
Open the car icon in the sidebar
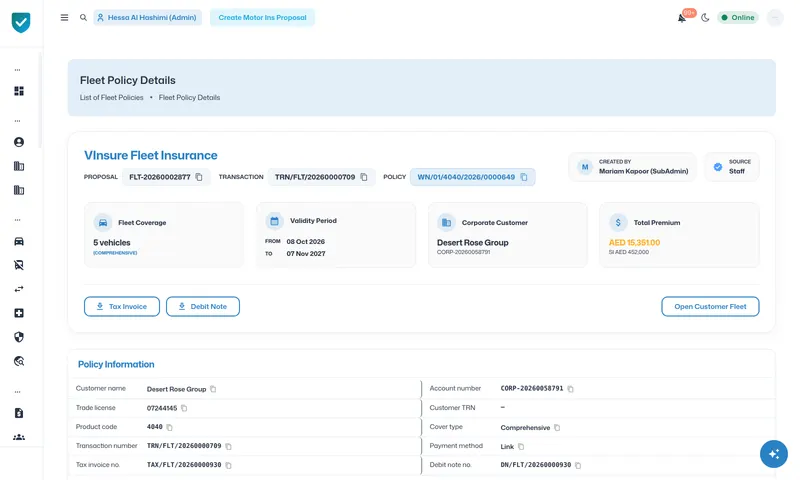pos(19,241)
